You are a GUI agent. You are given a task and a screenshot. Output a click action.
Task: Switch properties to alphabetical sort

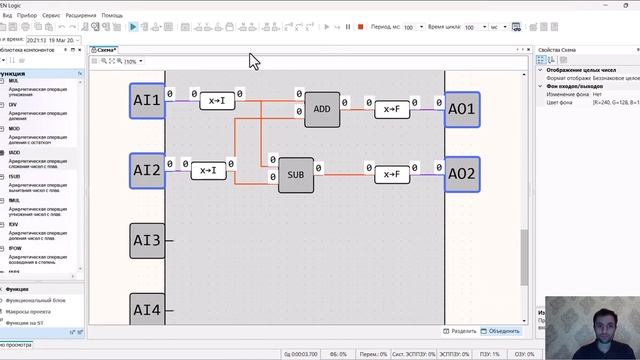point(551,60)
